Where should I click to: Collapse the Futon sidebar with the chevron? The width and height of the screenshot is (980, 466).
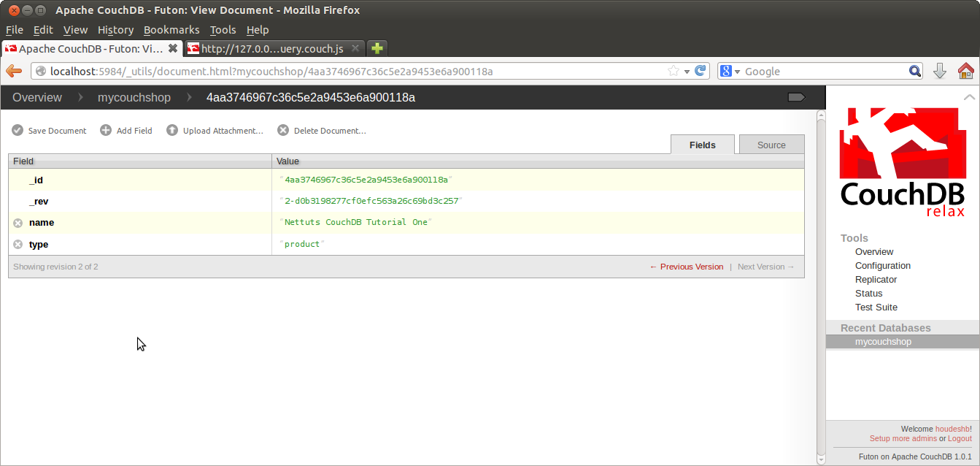[969, 97]
